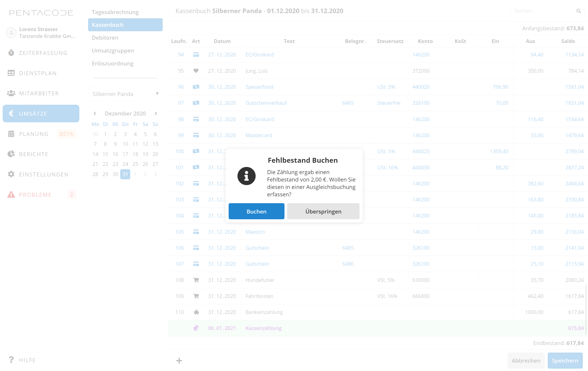This screenshot has width=588, height=371.
Task: Click the info icon in Fehlbestand dialog
Action: pyautogui.click(x=246, y=176)
